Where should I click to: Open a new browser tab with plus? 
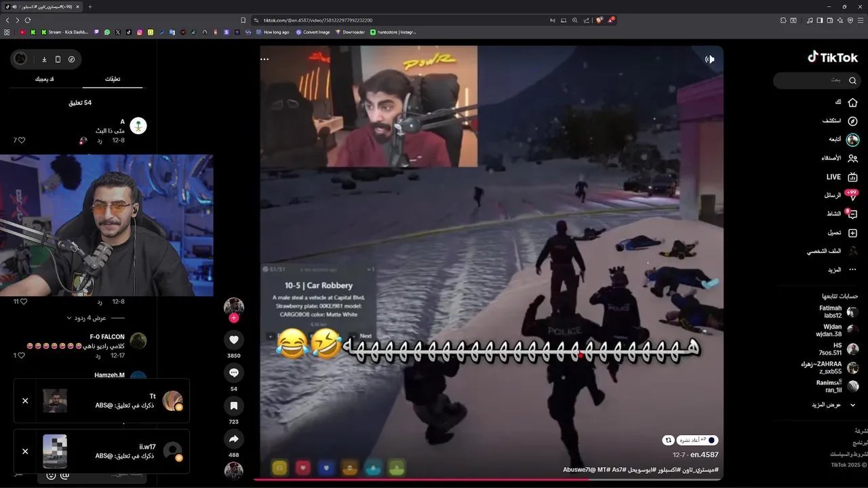(90, 6)
